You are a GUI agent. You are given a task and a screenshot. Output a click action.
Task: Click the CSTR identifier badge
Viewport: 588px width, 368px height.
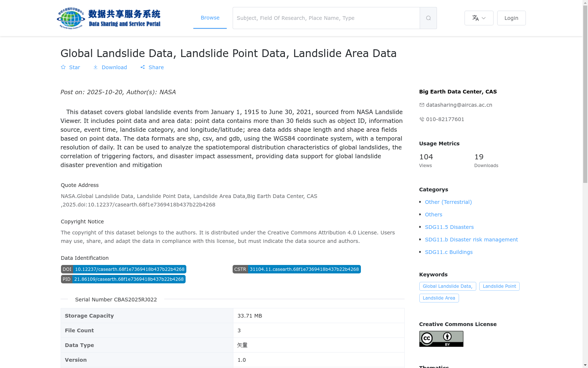(x=297, y=269)
